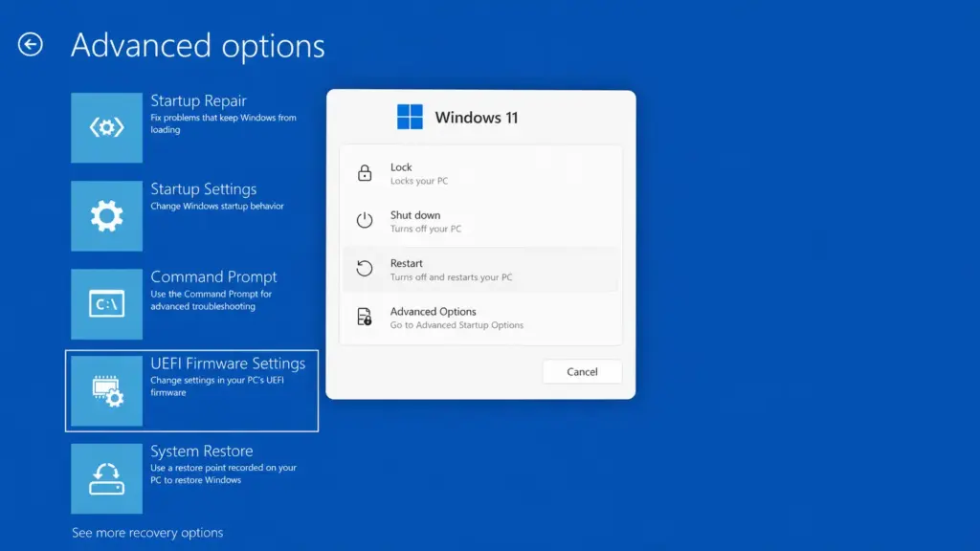Click the 'Advanced options' page heading
This screenshot has width=980, height=551.
pos(197,46)
